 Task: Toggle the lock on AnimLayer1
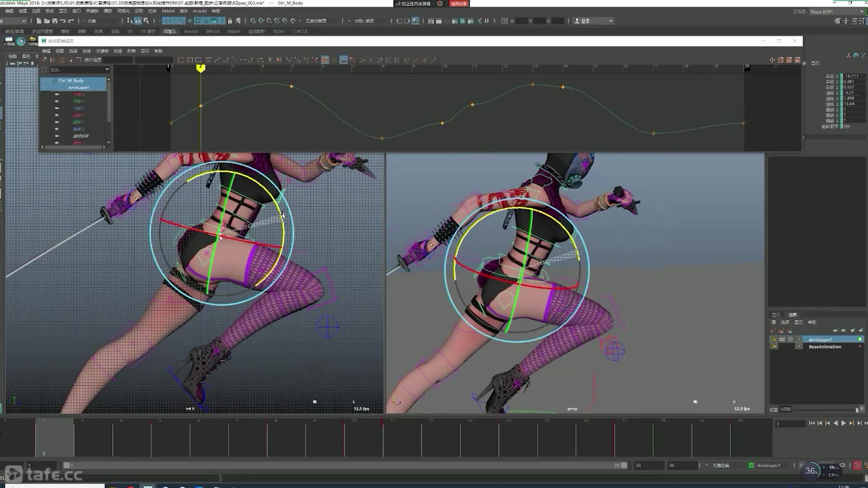pyautogui.click(x=774, y=339)
